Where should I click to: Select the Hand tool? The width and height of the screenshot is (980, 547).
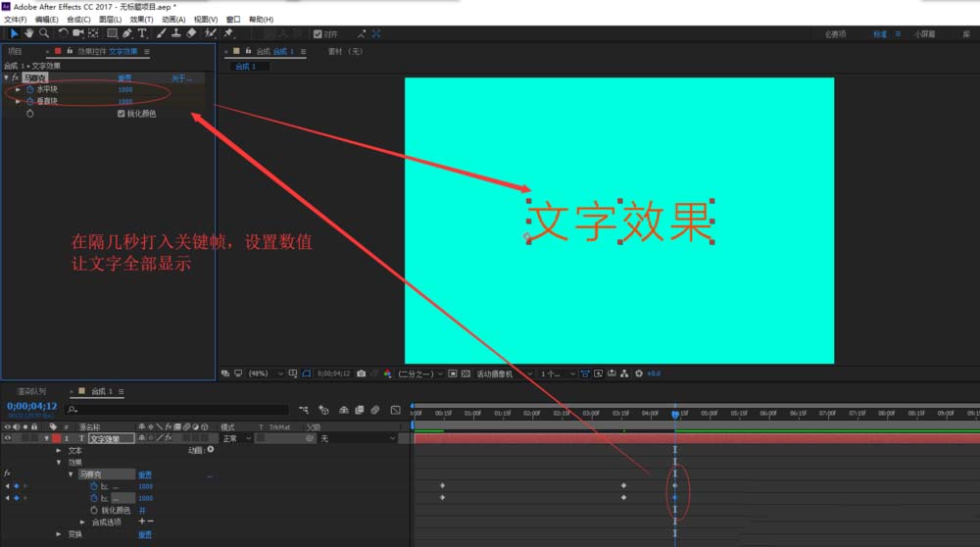[28, 33]
